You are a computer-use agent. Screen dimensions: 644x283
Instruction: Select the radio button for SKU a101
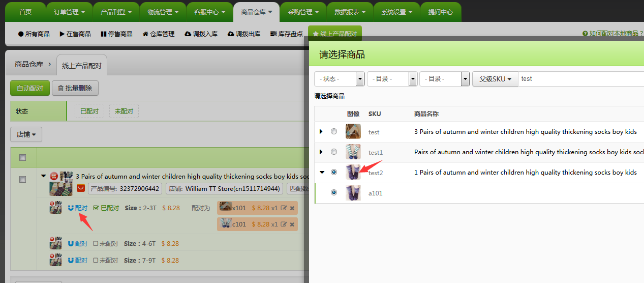click(334, 192)
